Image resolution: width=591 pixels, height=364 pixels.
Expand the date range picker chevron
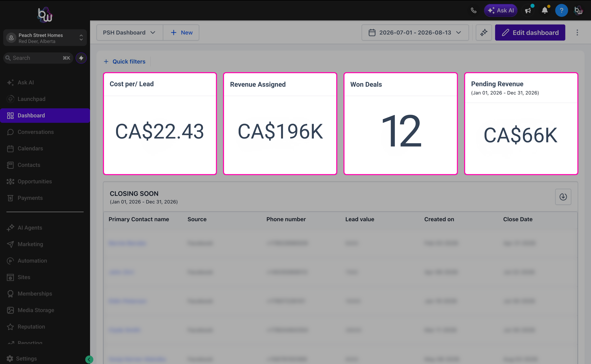459,33
